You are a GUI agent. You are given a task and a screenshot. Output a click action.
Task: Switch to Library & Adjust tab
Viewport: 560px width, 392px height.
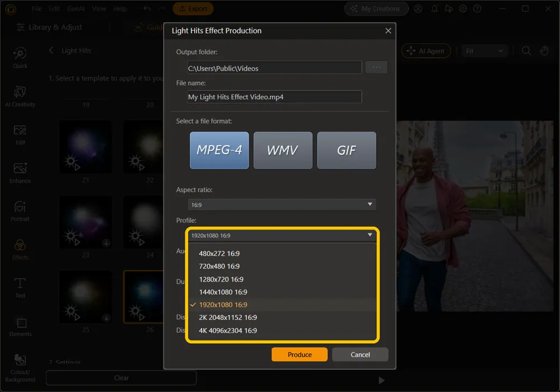49,27
